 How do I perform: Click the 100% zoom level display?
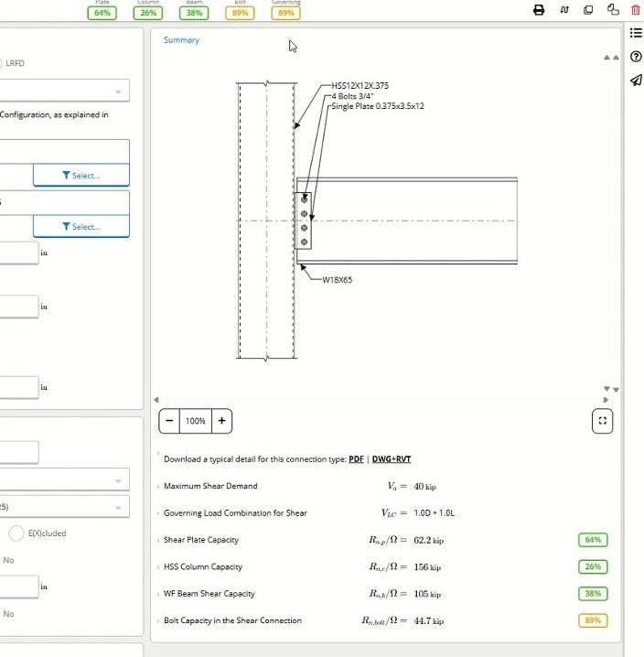pos(196,421)
